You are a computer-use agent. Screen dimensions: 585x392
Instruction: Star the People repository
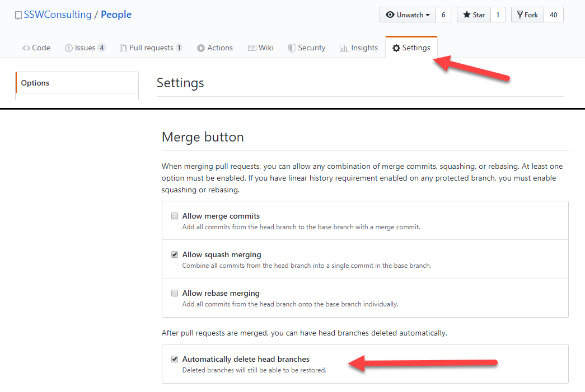(474, 15)
